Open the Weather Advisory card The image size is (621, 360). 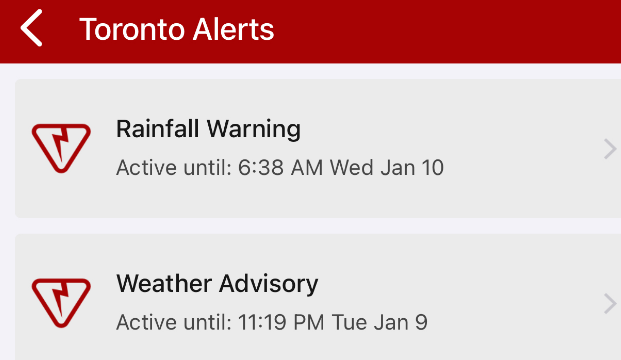click(318, 297)
